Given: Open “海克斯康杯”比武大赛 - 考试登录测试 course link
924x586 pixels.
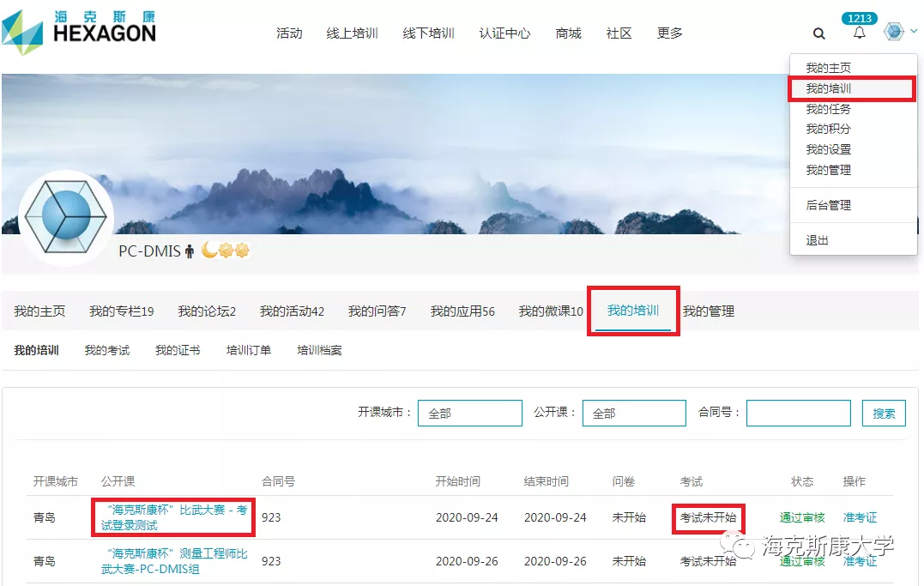Looking at the screenshot, I should (173, 517).
